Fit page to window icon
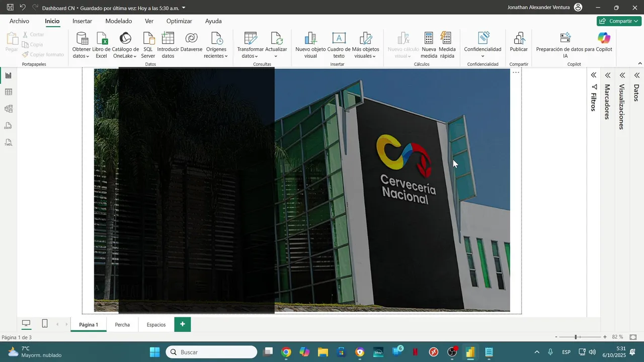This screenshot has height=362, width=644. 633,337
